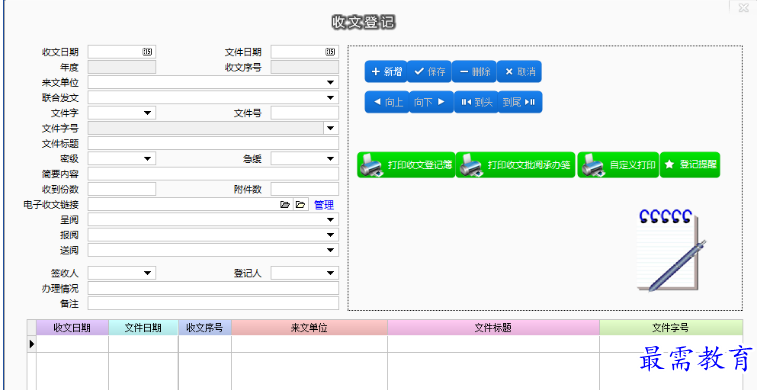Click the 收文序号 field in the form

point(305,67)
